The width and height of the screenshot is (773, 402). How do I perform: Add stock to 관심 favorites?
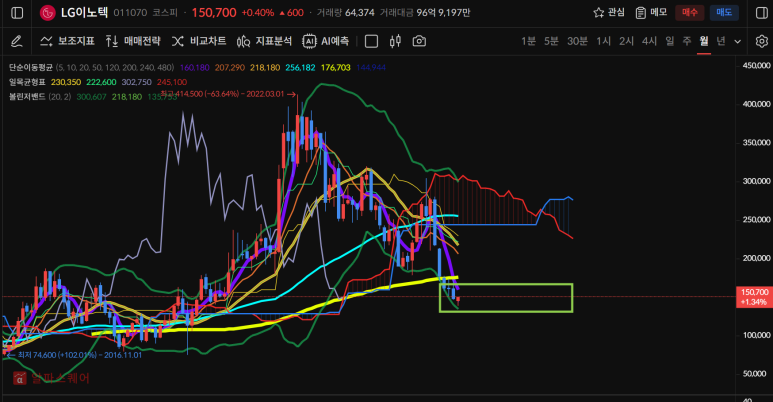click(609, 13)
